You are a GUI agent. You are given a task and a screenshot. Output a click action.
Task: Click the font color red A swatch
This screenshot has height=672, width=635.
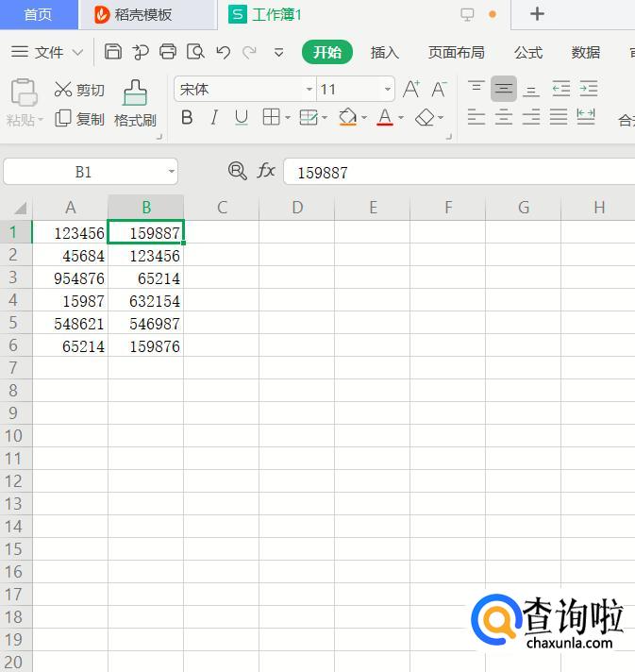(x=385, y=118)
